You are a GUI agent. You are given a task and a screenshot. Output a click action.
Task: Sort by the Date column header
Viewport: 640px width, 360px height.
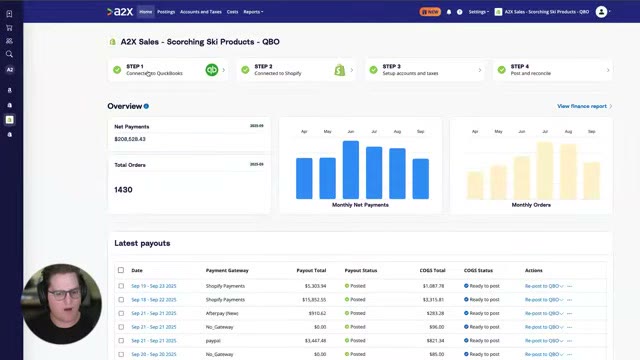click(x=137, y=270)
